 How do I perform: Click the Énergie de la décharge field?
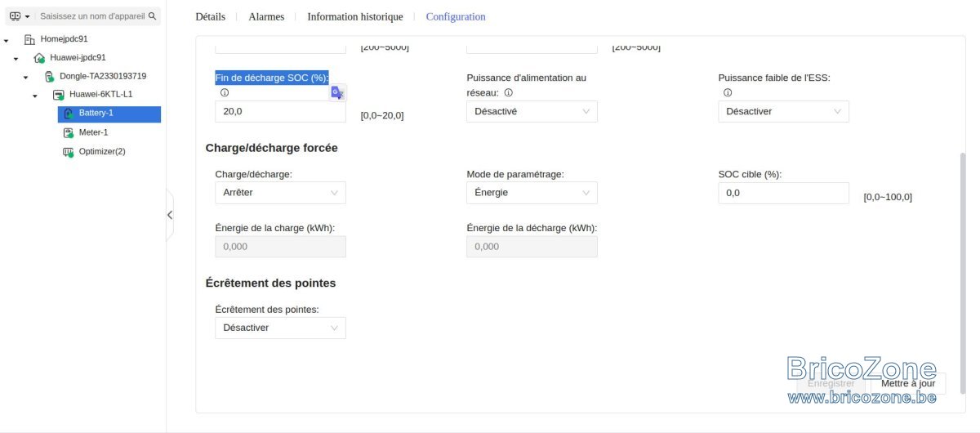[x=532, y=247]
